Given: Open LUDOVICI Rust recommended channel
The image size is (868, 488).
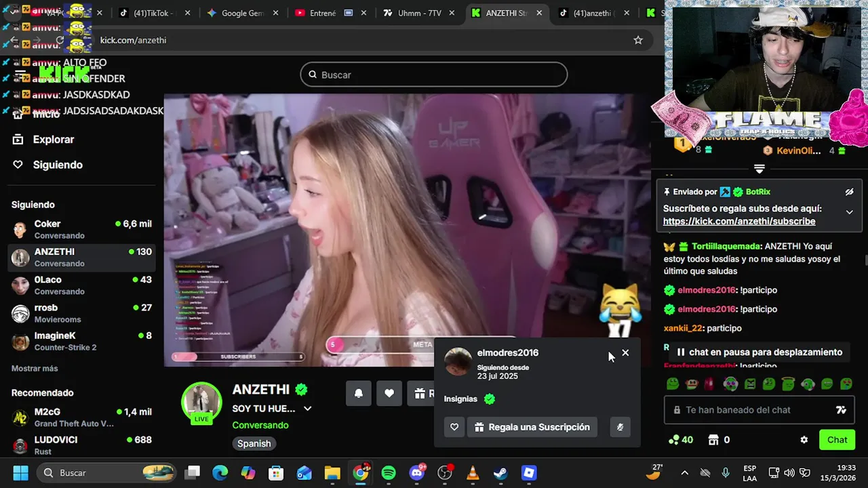Looking at the screenshot, I should click(81, 445).
